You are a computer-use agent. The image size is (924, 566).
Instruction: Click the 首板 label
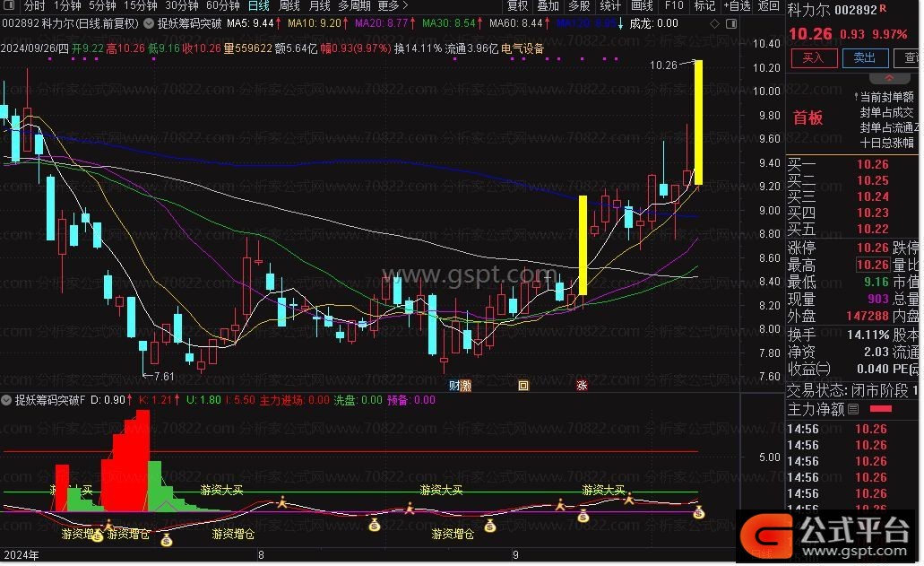807,118
